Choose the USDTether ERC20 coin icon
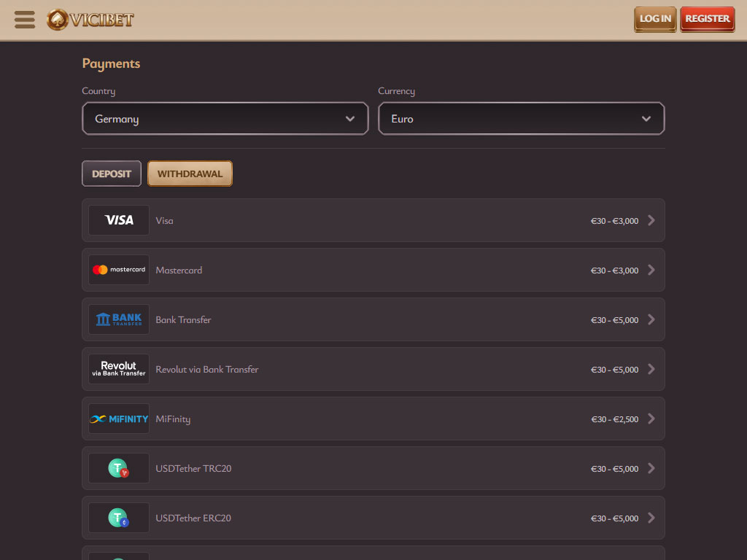Image resolution: width=747 pixels, height=560 pixels. coord(119,518)
